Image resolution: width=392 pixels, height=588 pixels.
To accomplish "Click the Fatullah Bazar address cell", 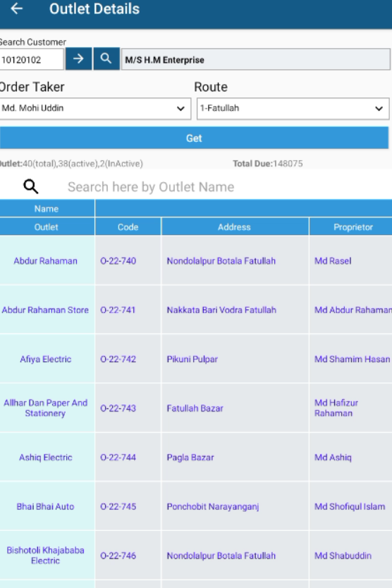I will click(x=195, y=409).
